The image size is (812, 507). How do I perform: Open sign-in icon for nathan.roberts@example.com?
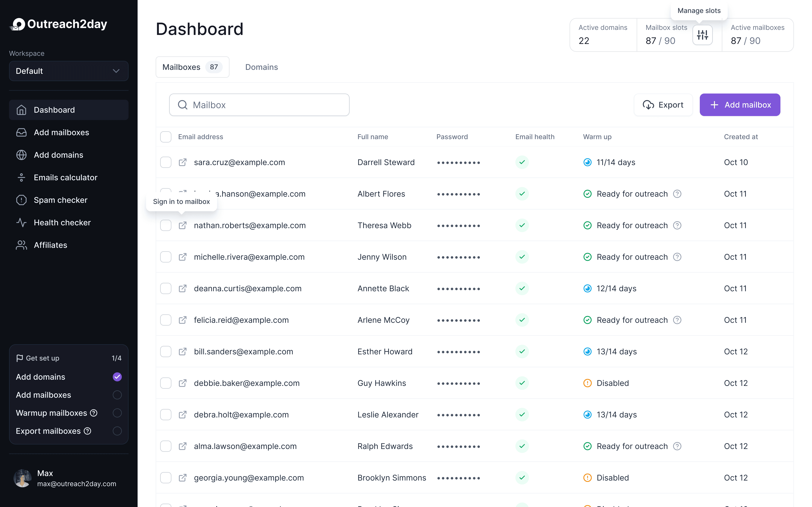pos(183,225)
